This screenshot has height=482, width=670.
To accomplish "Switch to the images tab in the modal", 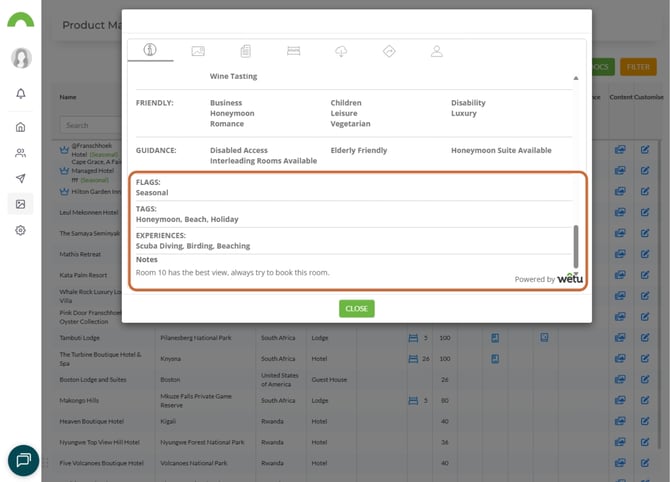I will (198, 50).
